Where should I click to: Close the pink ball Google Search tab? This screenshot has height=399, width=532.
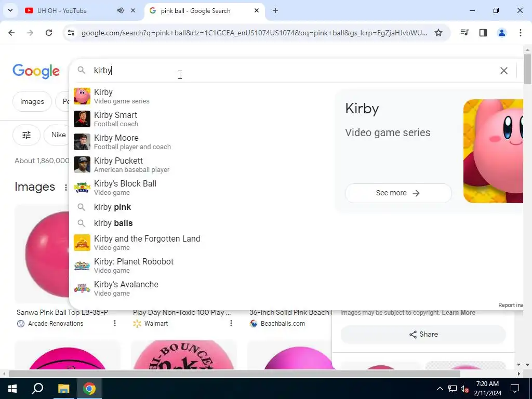tap(257, 10)
